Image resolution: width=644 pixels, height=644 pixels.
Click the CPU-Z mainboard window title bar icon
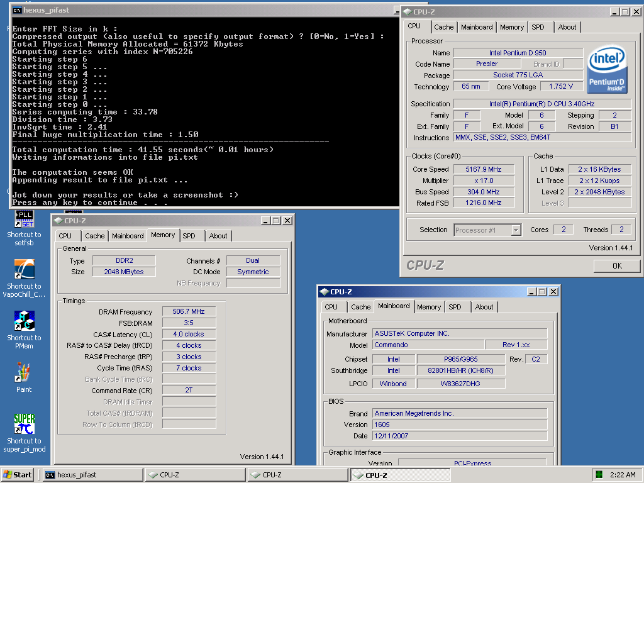coord(325,292)
